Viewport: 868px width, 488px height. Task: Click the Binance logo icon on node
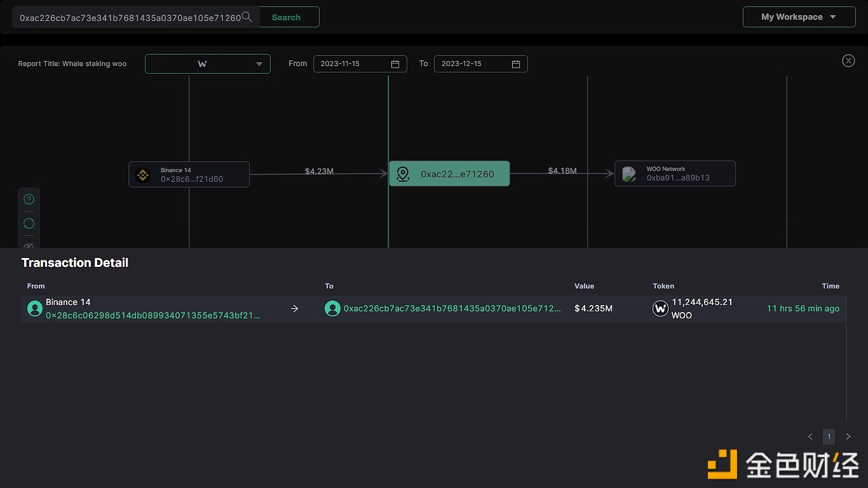point(143,175)
